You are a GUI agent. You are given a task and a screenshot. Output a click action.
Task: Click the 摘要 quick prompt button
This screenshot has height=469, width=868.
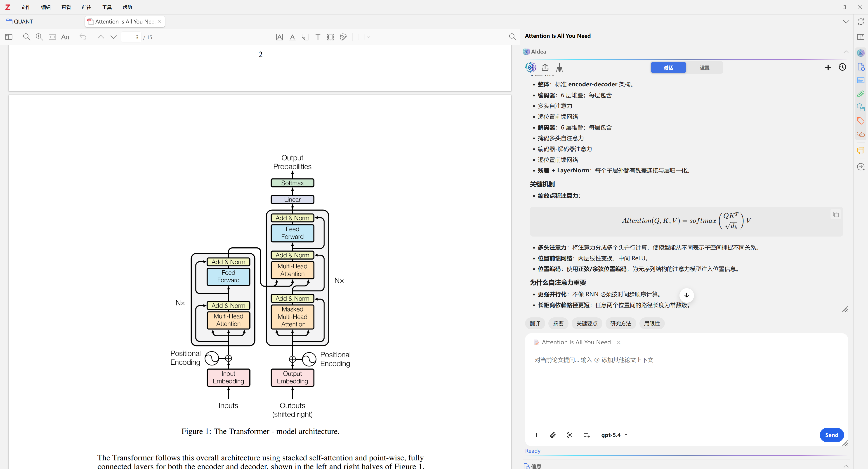[558, 324]
